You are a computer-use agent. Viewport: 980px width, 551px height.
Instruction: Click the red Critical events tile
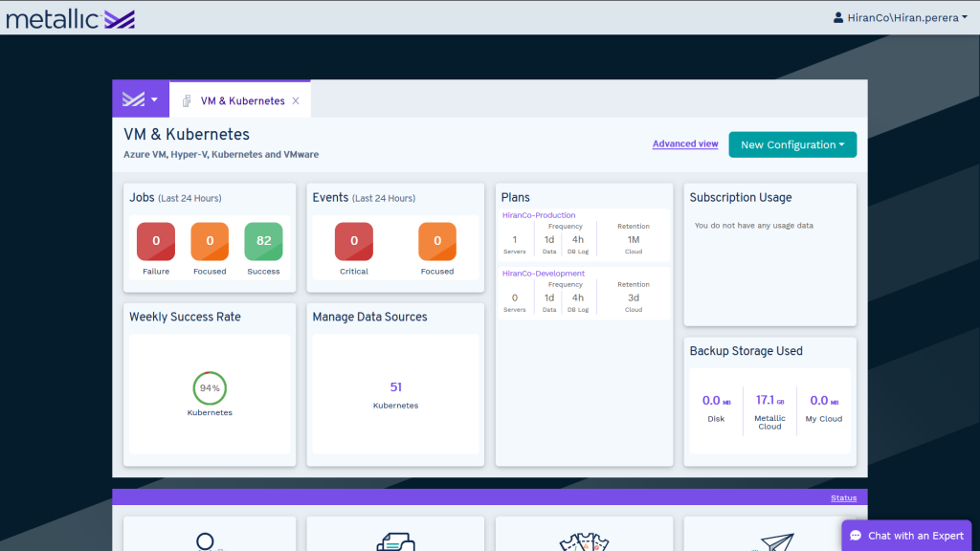coord(354,241)
